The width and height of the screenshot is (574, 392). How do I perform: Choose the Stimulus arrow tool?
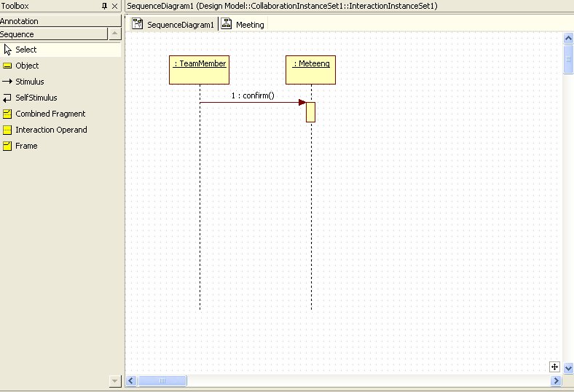point(7,82)
